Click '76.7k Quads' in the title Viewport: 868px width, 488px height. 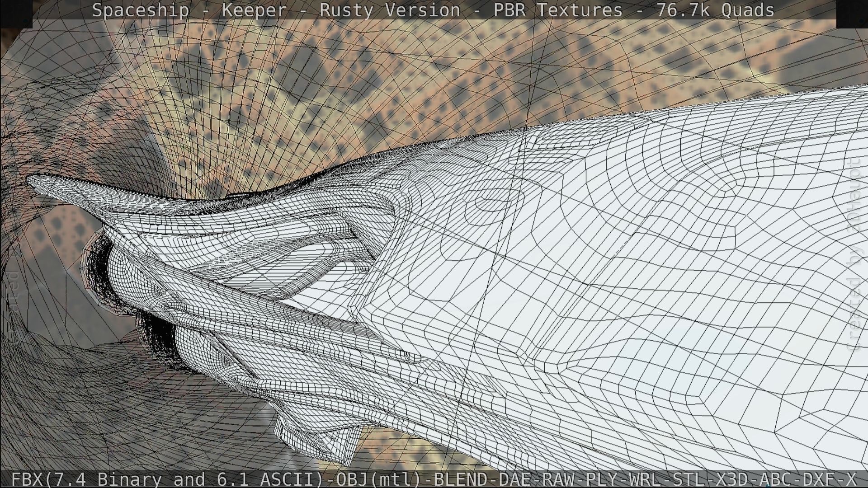point(715,10)
